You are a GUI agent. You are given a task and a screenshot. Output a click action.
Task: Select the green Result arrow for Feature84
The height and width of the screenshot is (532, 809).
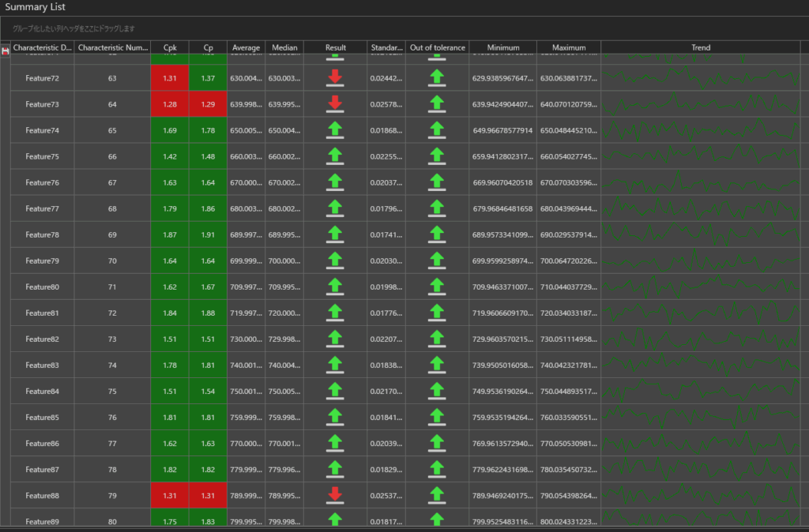pos(335,391)
